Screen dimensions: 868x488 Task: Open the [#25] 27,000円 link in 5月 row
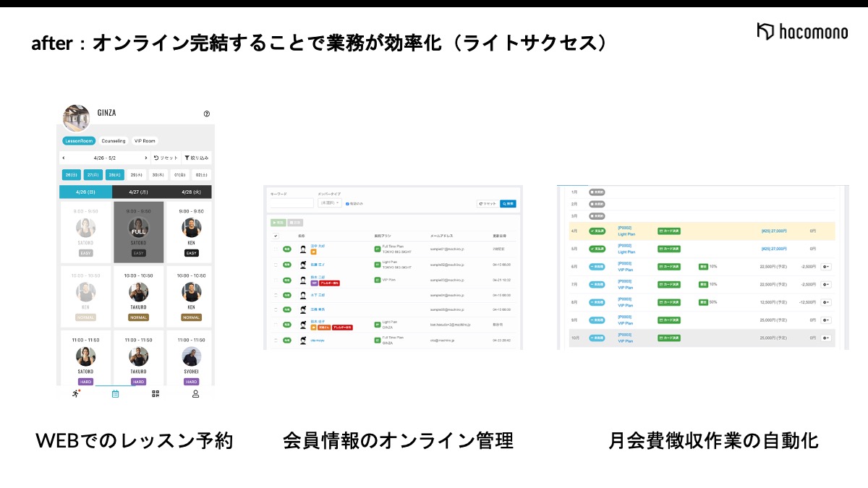click(x=774, y=249)
